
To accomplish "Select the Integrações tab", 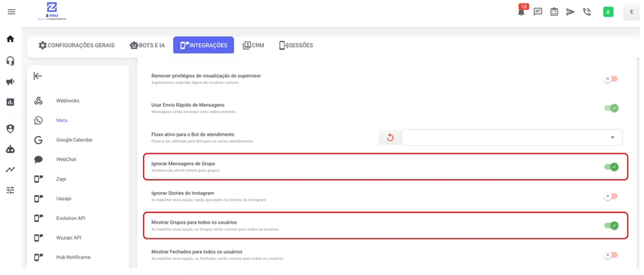I will click(x=204, y=46).
